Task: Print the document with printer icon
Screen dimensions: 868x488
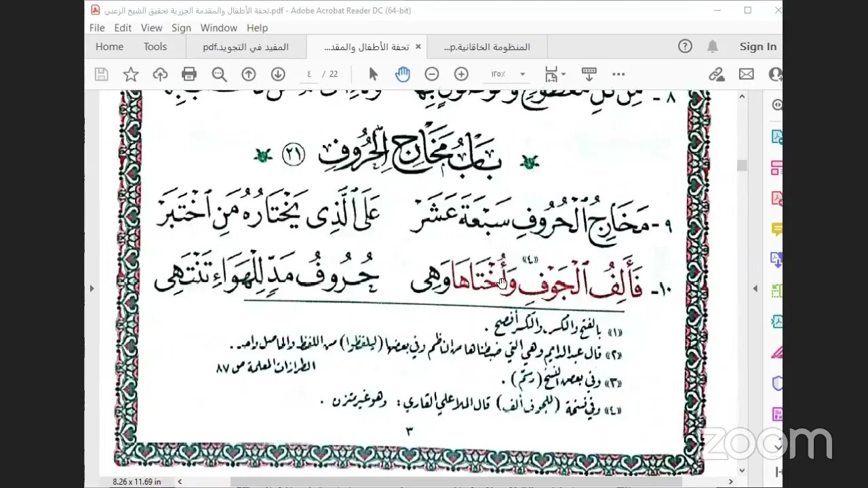Action: pos(189,75)
